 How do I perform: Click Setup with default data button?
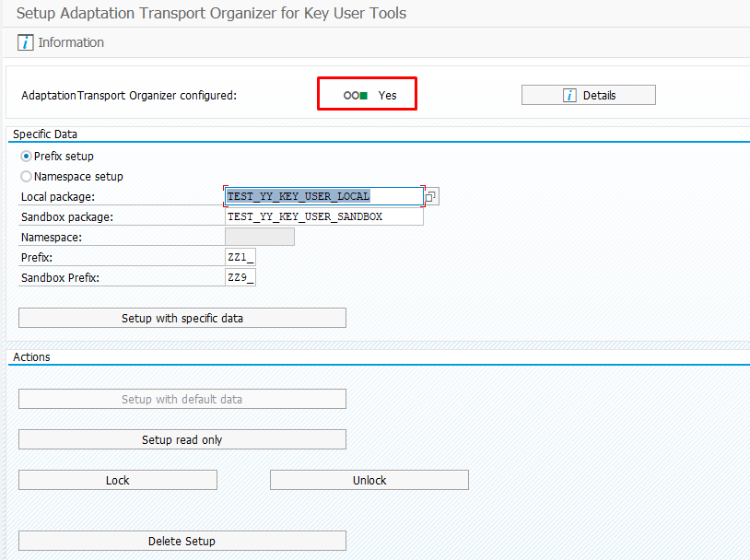click(182, 399)
